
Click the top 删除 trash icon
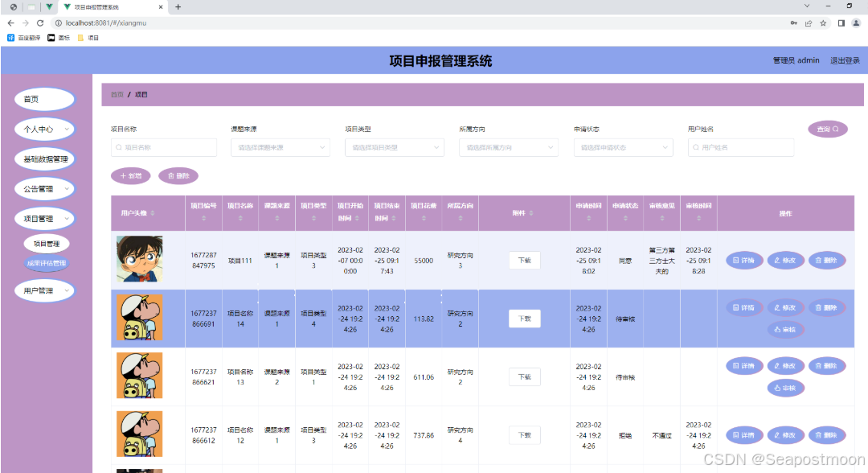(172, 175)
